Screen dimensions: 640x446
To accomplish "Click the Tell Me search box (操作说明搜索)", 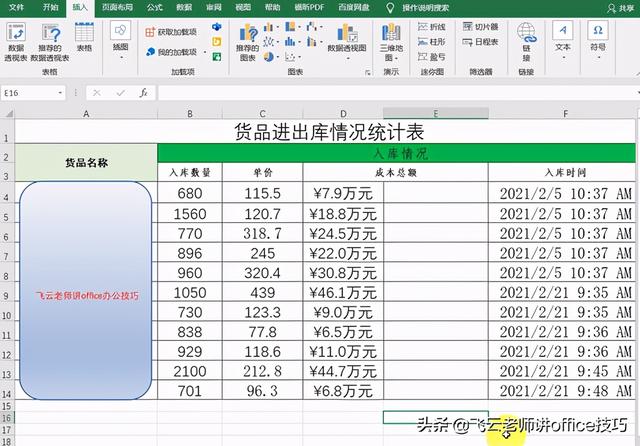I will click(x=425, y=8).
